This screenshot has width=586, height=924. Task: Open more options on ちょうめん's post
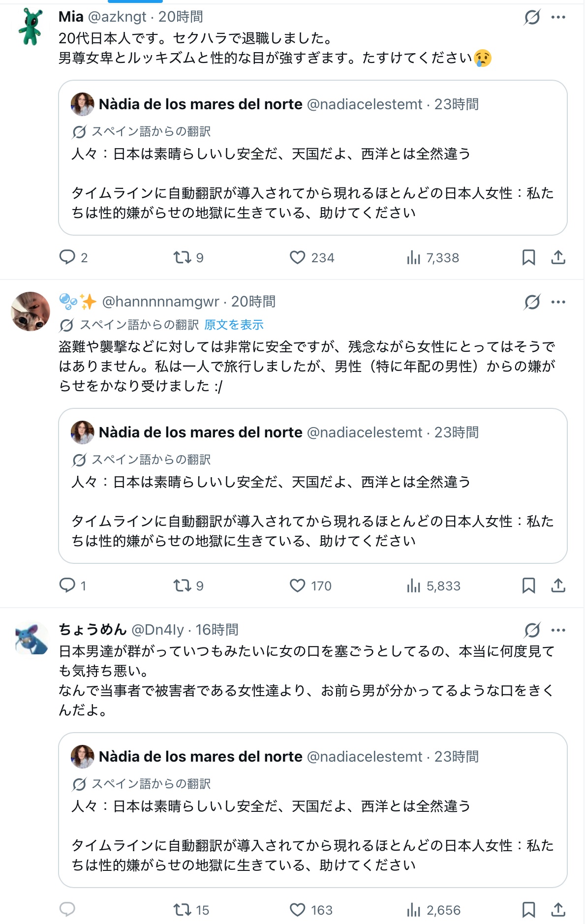(558, 630)
